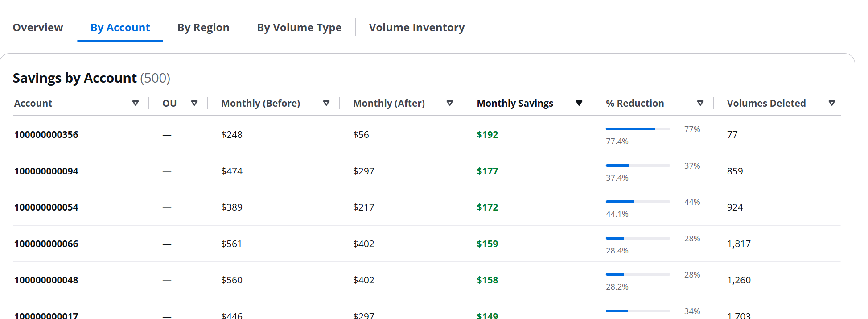Click the $159 monthly savings value
The height and width of the screenshot is (319, 868).
(487, 244)
